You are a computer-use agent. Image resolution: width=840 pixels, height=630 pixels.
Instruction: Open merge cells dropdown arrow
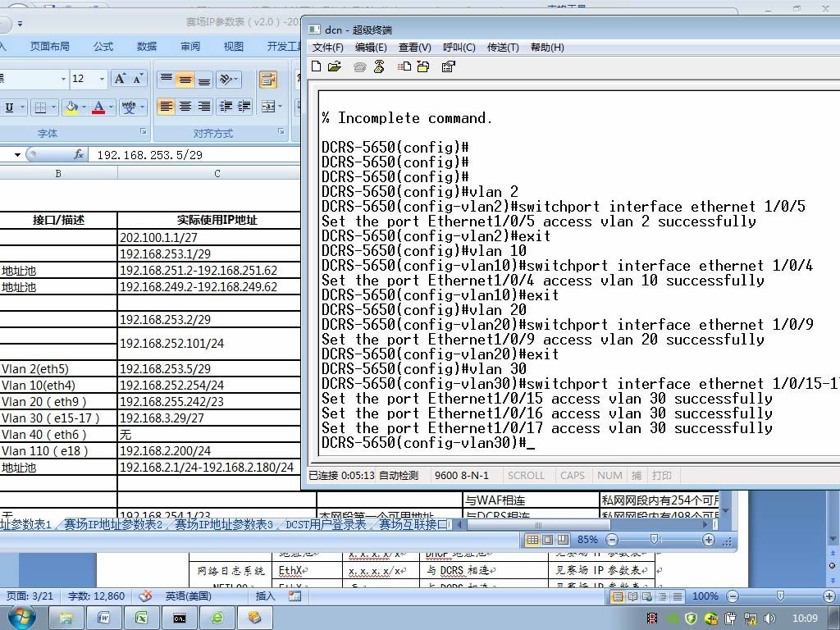[x=281, y=106]
